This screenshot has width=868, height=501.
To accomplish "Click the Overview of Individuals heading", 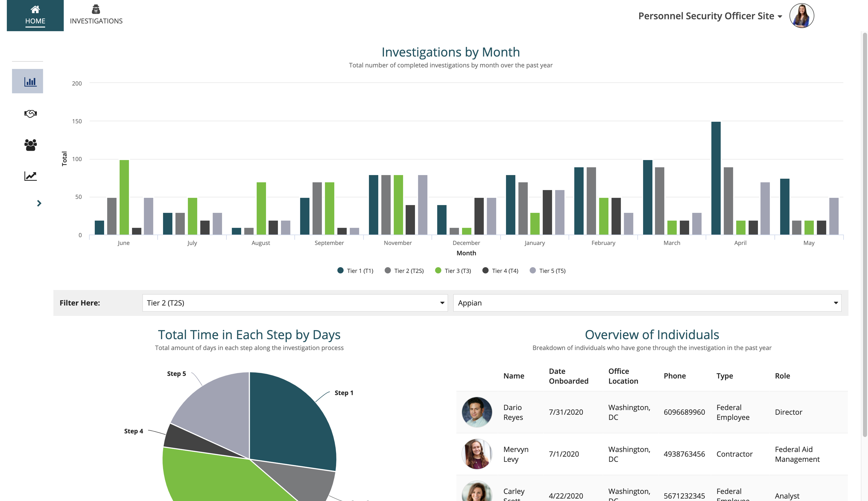I will [652, 335].
